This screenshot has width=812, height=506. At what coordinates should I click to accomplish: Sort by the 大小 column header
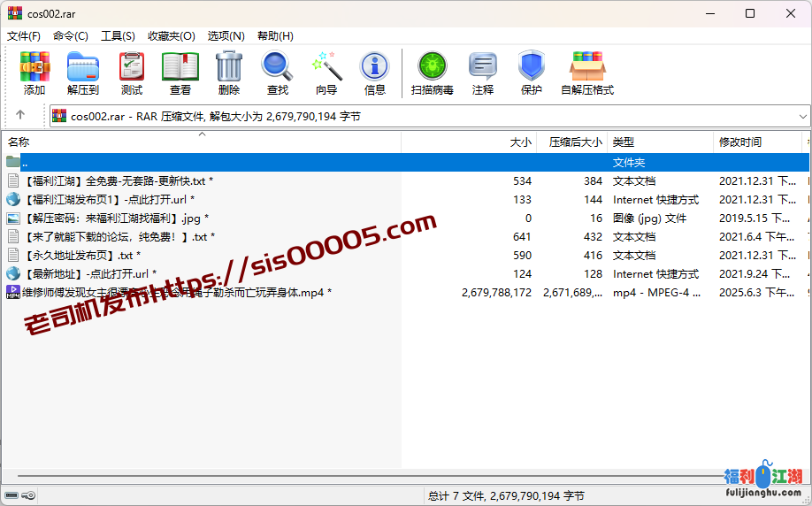click(469, 142)
